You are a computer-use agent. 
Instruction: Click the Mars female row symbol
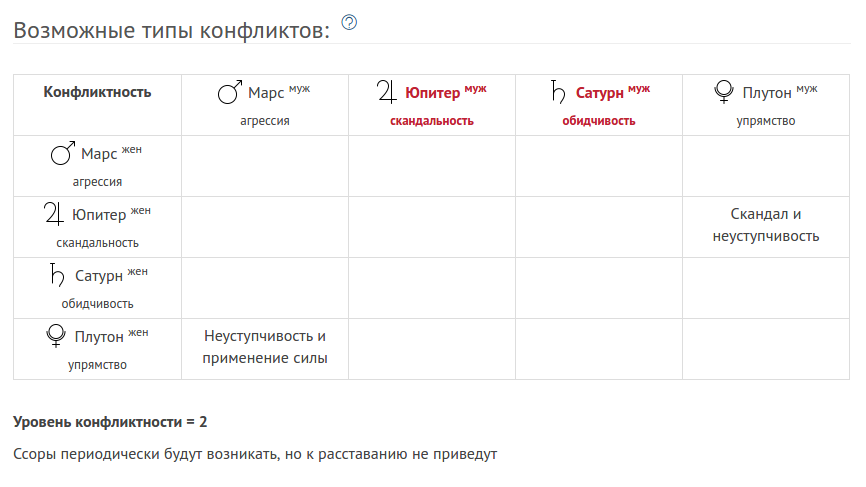click(x=63, y=153)
